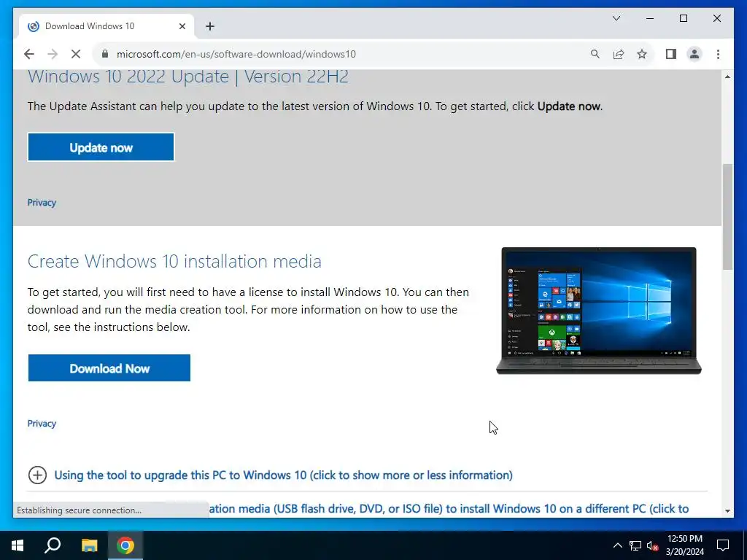Open Privacy link under Update now

pos(42,203)
